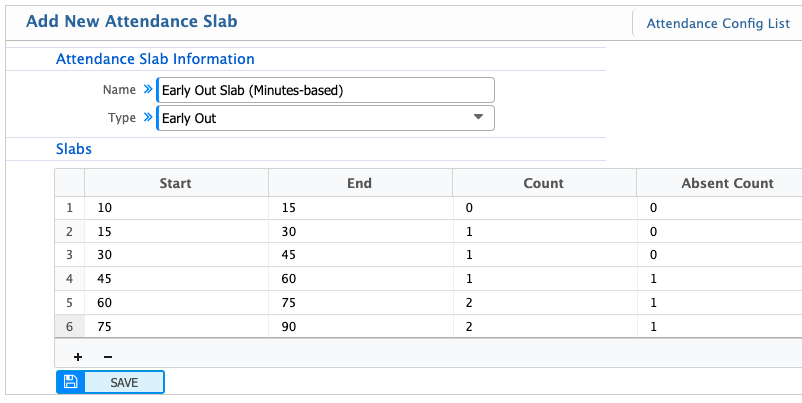Select row number 6 in the slabs grid

pyautogui.click(x=70, y=326)
